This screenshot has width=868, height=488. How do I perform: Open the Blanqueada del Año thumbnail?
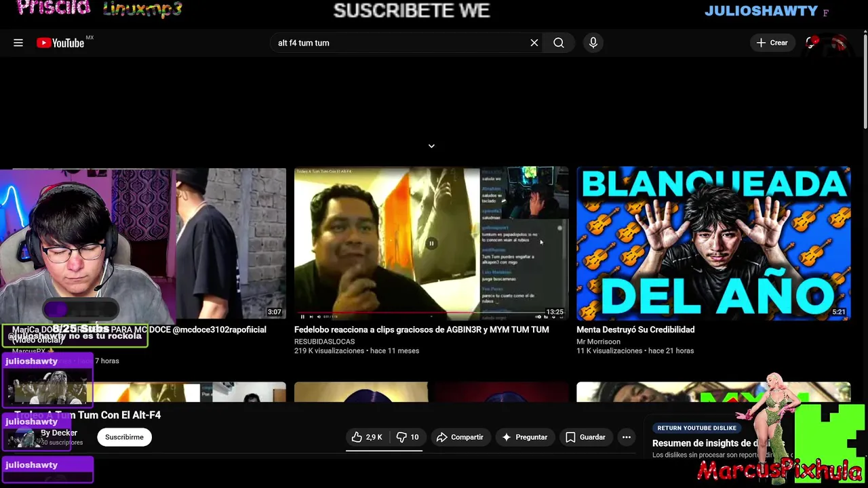[713, 243]
